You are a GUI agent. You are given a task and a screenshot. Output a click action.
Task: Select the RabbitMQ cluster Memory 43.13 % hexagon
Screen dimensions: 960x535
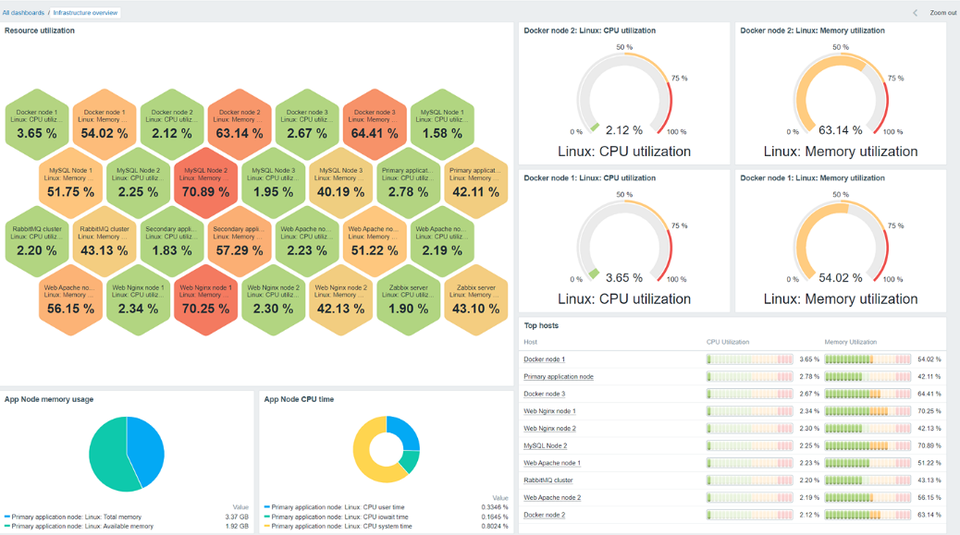pyautogui.click(x=105, y=242)
